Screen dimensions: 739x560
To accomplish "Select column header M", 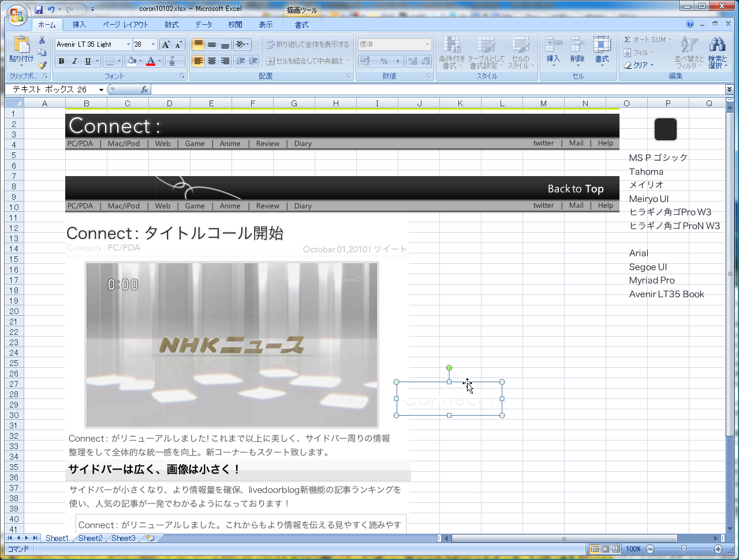I will pos(543,103).
